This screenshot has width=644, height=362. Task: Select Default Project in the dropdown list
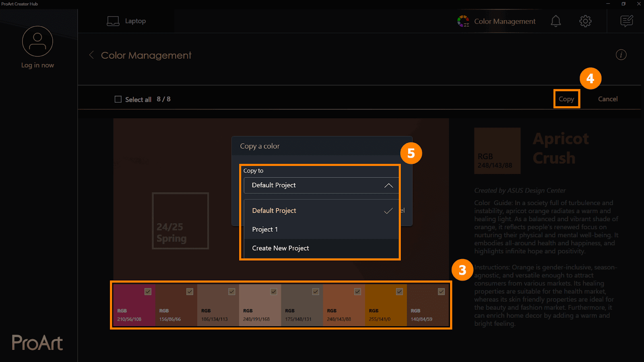(321, 211)
